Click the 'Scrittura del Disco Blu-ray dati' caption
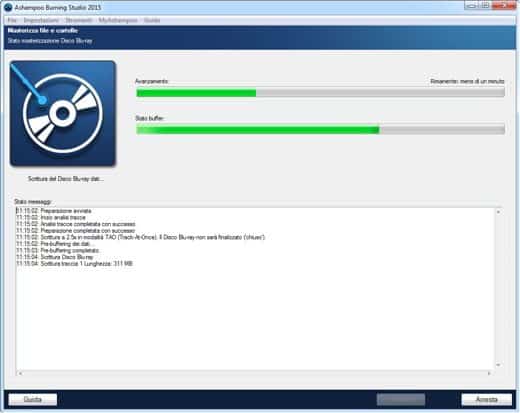The image size is (520, 413). (66, 179)
